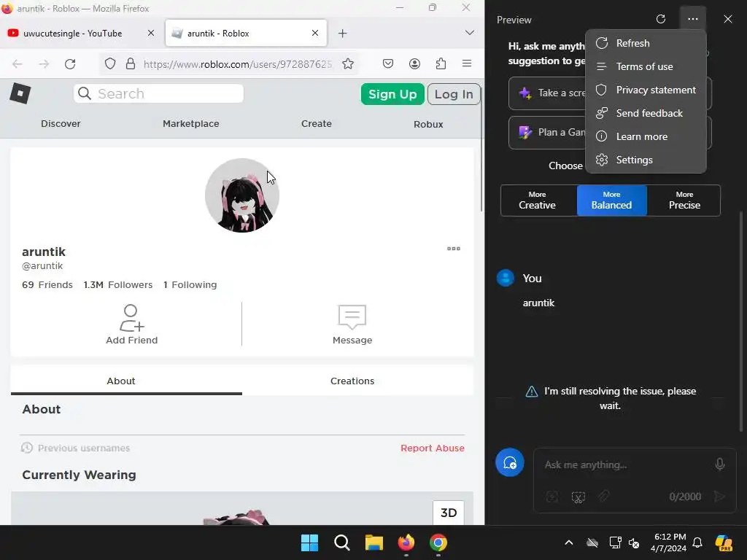Open notifications bell in taskbar
This screenshot has height=560, width=747.
point(697,542)
